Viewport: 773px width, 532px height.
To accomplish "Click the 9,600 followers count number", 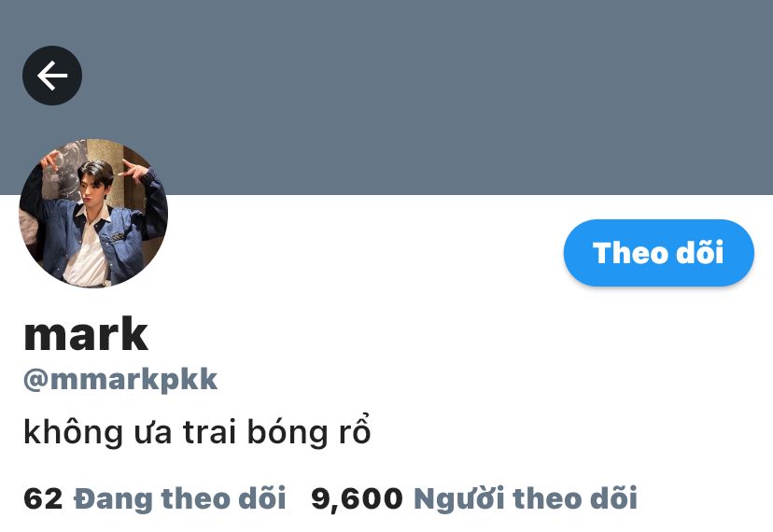I will click(357, 498).
